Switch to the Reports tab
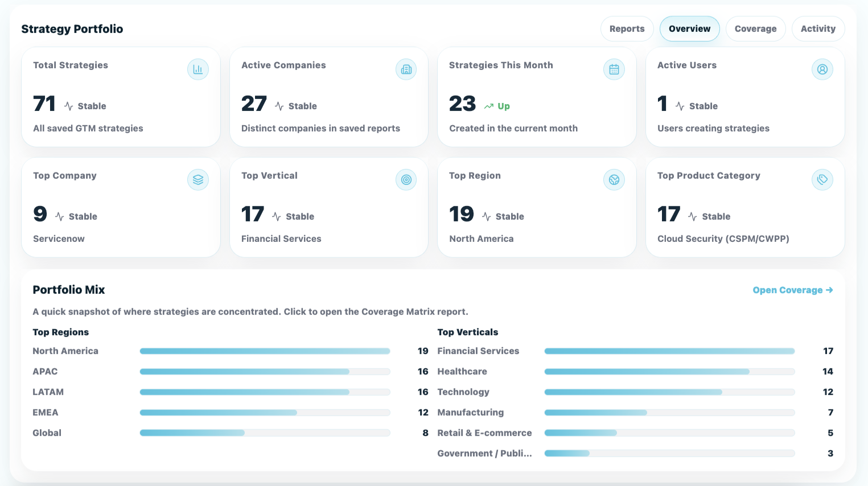The height and width of the screenshot is (486, 868). point(627,29)
